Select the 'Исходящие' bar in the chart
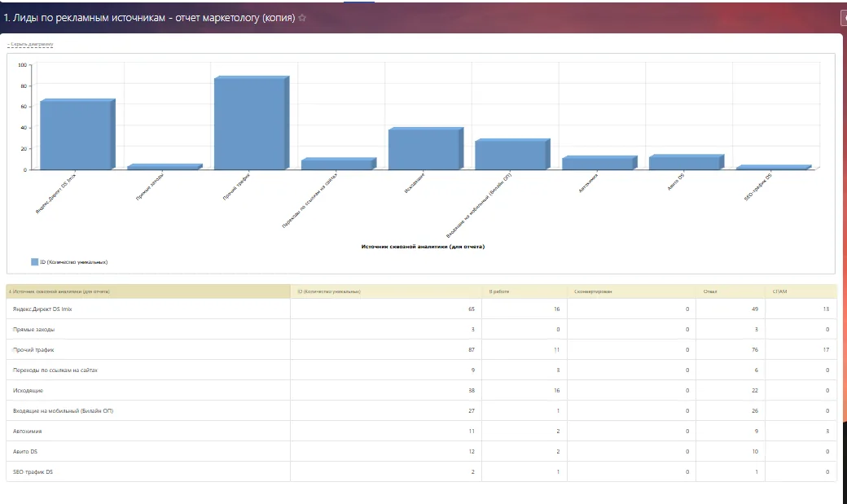The height and width of the screenshot is (504, 847). pos(425,148)
